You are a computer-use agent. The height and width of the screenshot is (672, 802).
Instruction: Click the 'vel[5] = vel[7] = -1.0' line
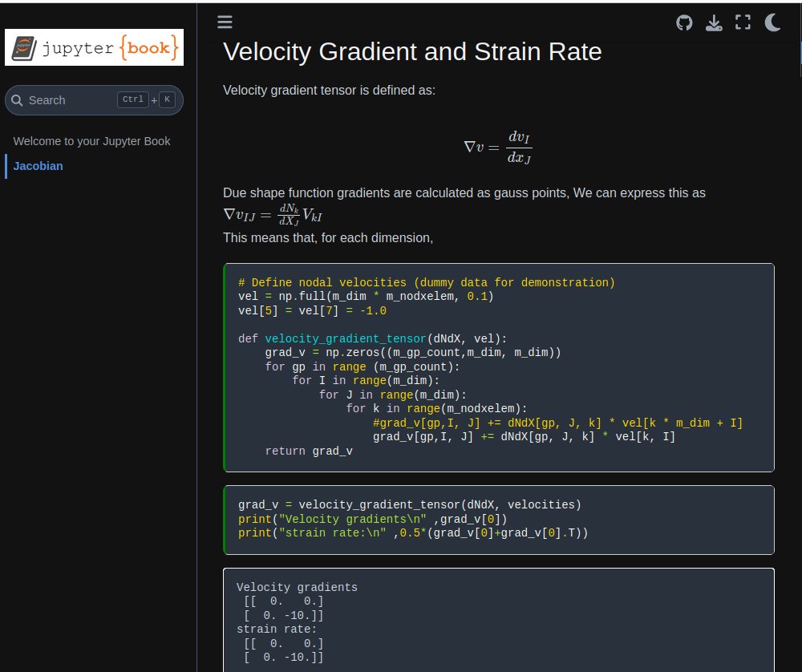(x=312, y=311)
